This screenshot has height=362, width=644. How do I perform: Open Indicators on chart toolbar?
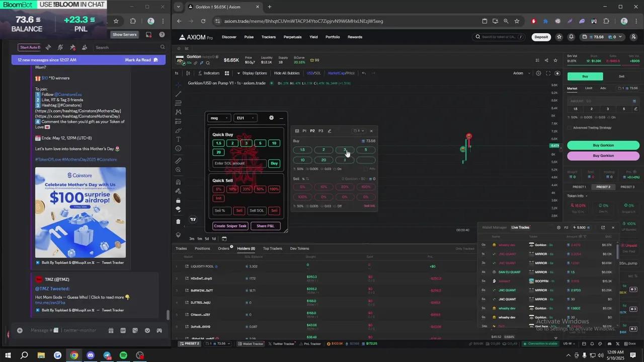click(x=208, y=73)
